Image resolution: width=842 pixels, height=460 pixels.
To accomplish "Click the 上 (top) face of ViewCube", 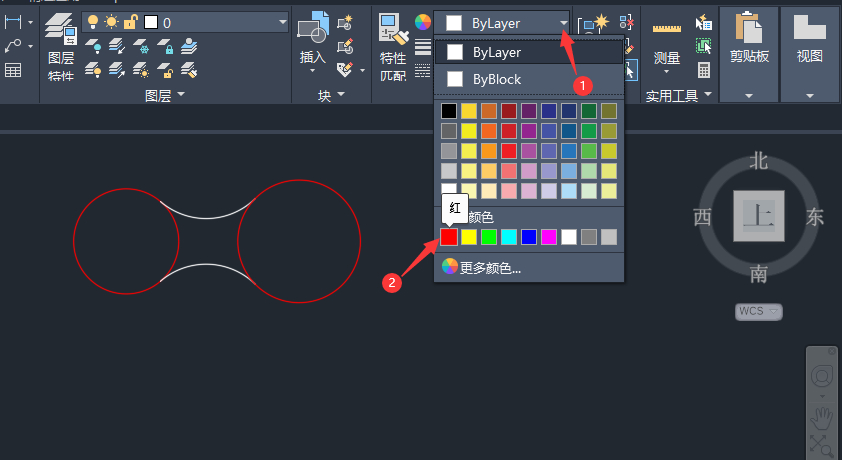I will coord(759,216).
